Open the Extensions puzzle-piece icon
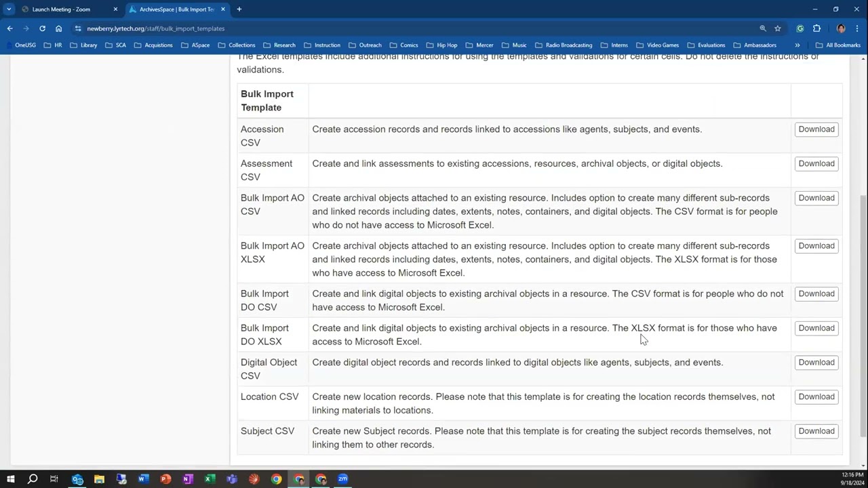Viewport: 868px width, 488px height. tap(816, 28)
